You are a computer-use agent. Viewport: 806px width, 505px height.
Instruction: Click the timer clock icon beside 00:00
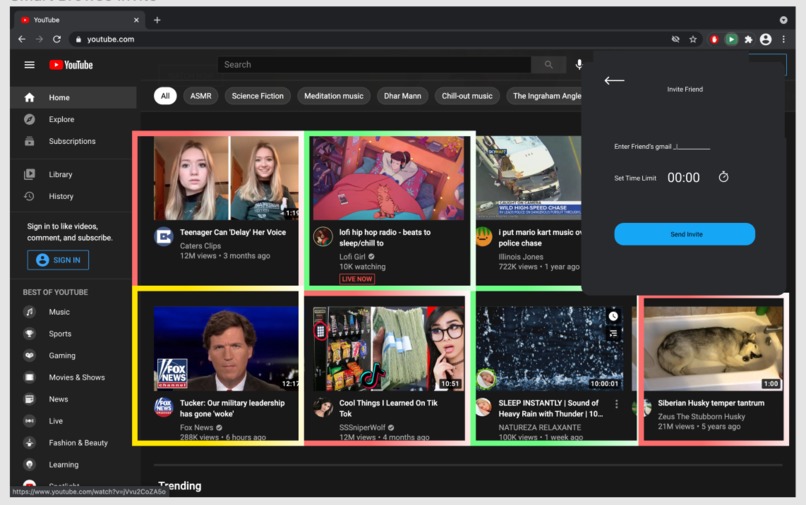[x=723, y=177]
